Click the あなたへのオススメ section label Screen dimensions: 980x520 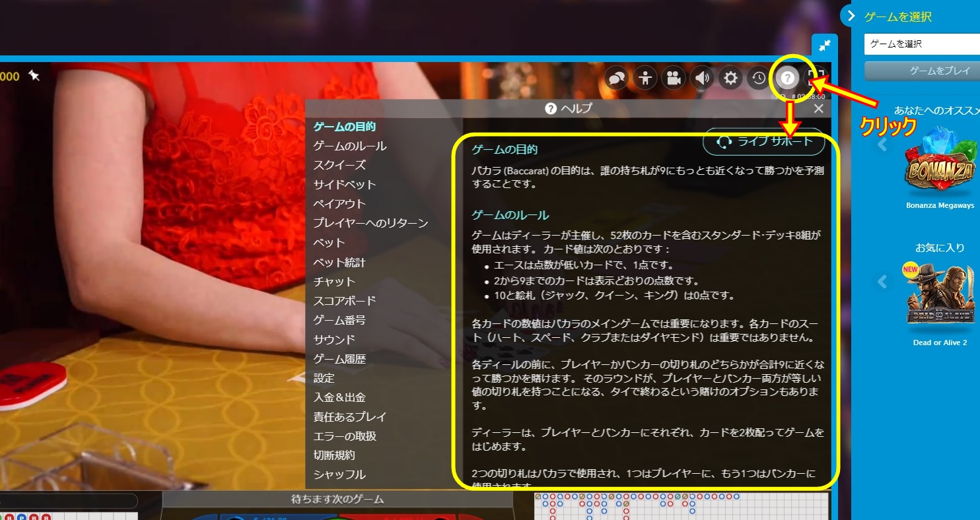937,110
